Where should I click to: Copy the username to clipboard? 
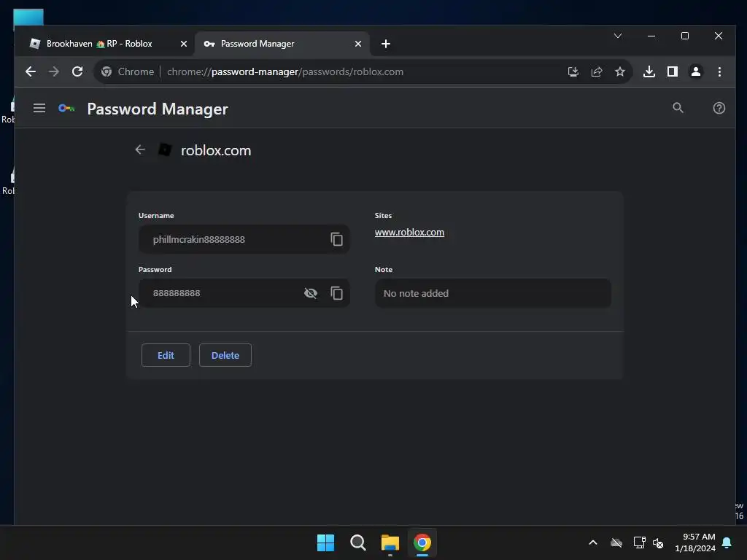pyautogui.click(x=337, y=239)
